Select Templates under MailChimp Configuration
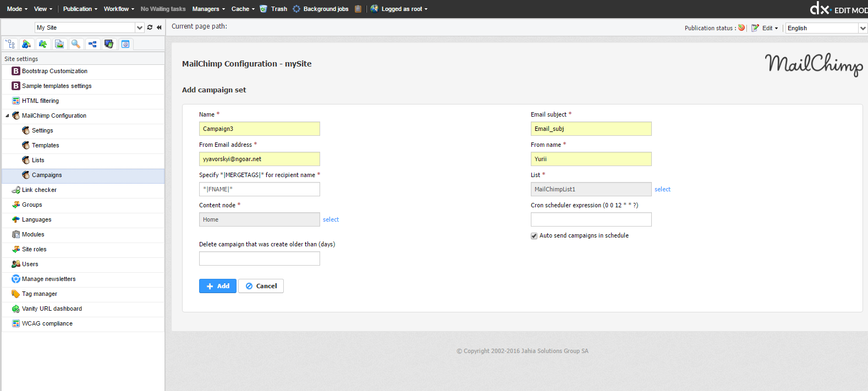 (x=45, y=145)
